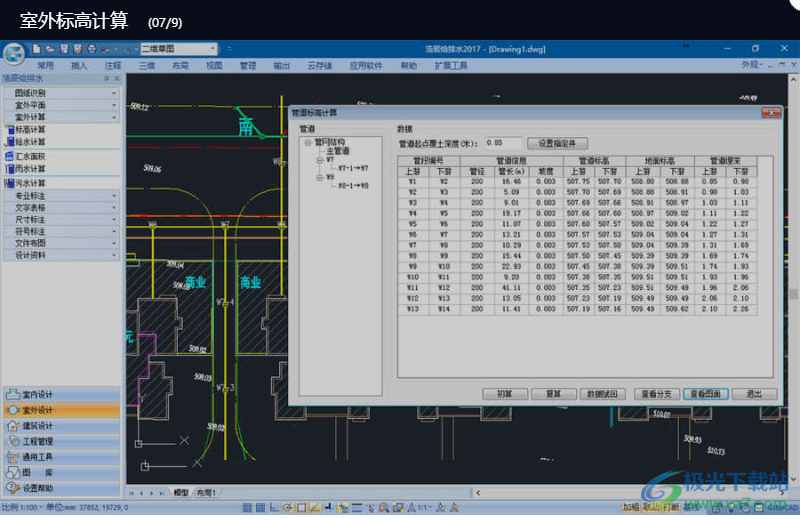Open the 通用工具 module

pos(62,457)
